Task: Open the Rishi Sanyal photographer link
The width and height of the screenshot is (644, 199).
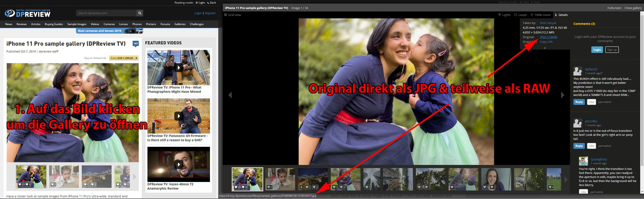Action: click(x=548, y=23)
